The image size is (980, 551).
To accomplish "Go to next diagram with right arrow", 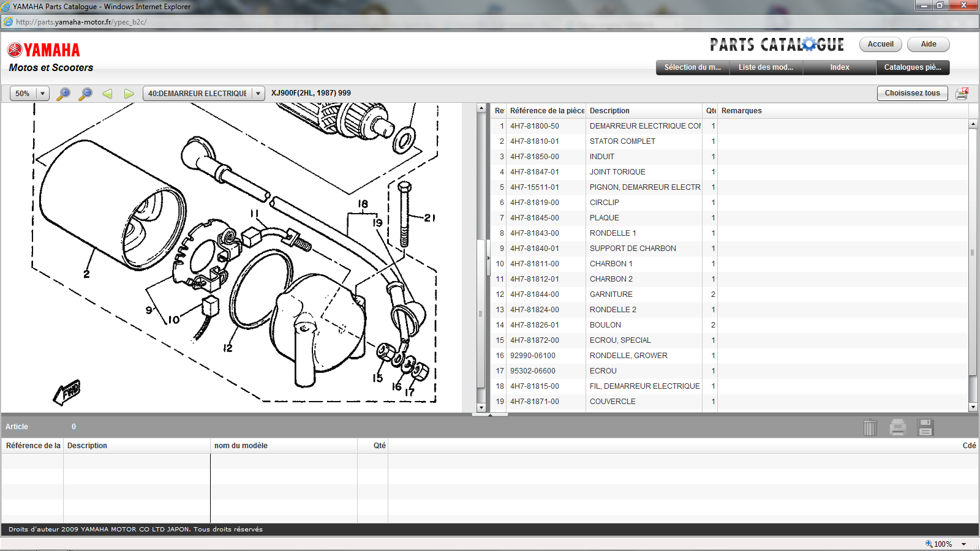I will click(x=129, y=94).
